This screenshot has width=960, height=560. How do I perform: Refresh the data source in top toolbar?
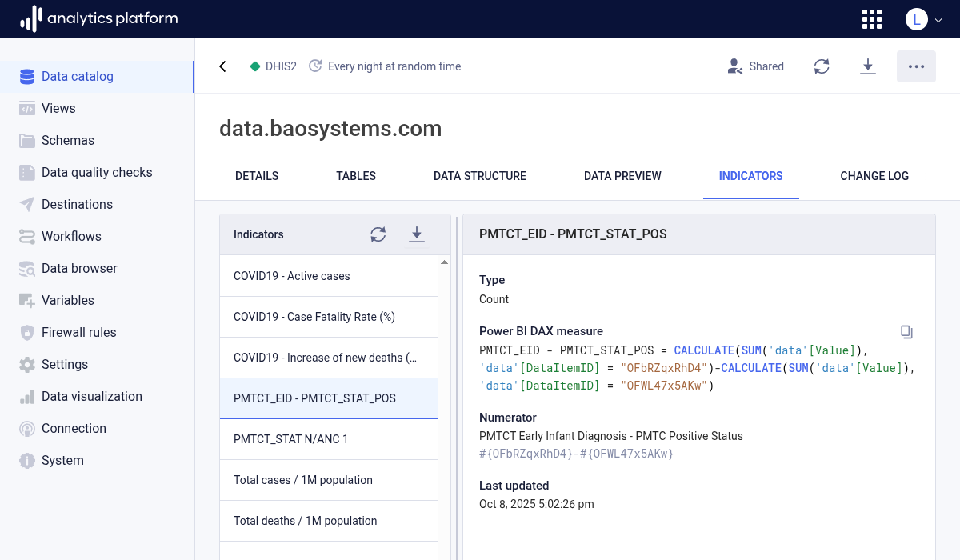pyautogui.click(x=822, y=66)
